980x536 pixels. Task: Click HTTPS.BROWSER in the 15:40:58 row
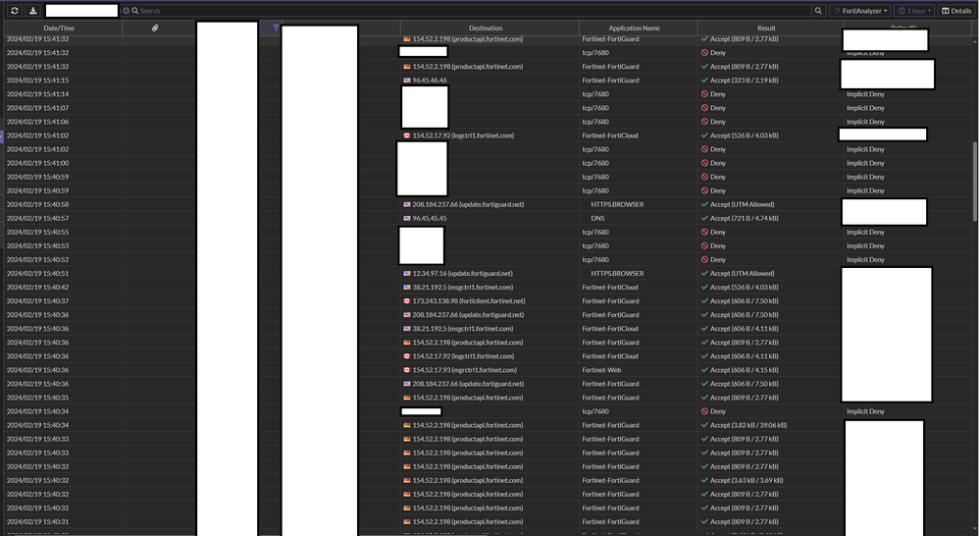click(617, 204)
